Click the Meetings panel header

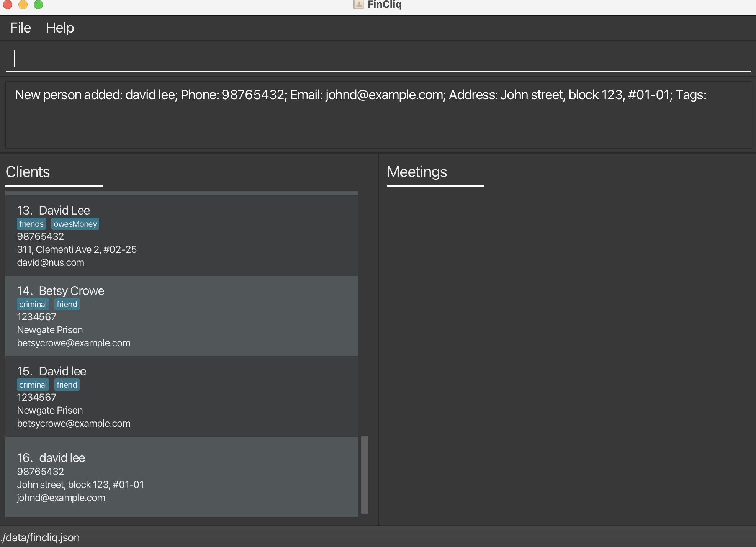point(417,172)
